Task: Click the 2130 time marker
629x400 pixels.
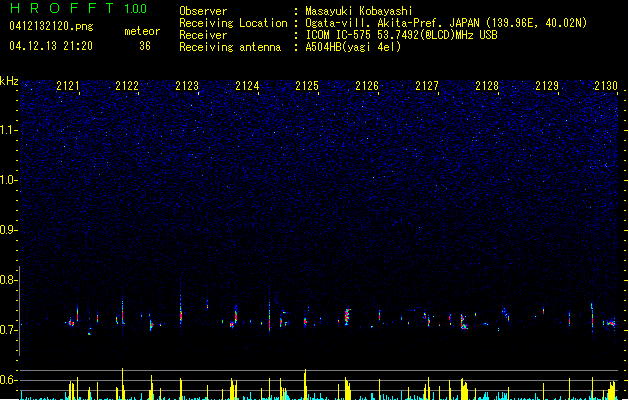Action: [x=606, y=86]
